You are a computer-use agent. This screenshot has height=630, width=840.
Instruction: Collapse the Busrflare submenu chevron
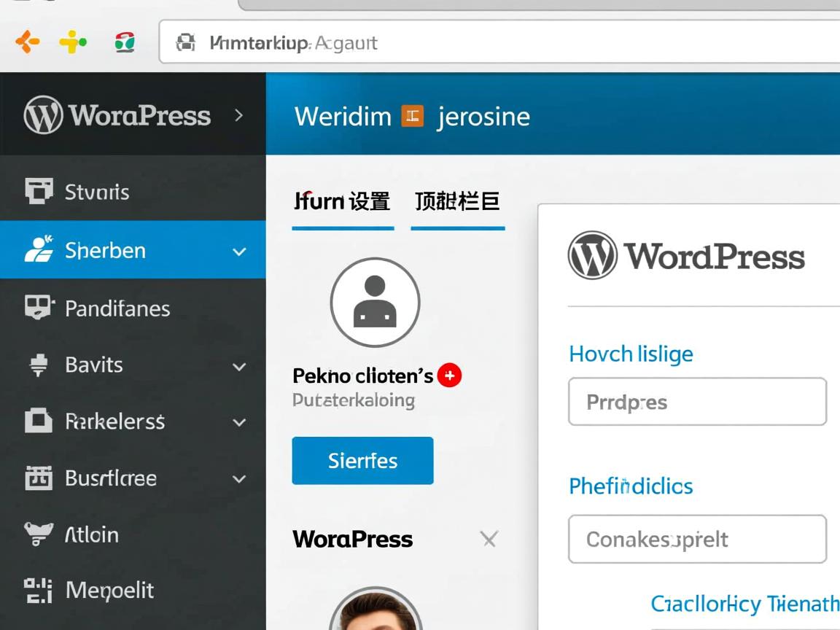point(239,479)
